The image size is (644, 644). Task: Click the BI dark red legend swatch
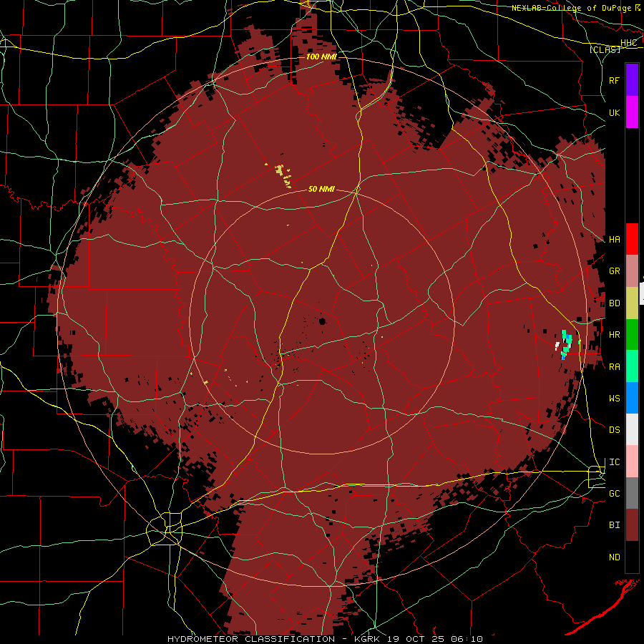[632, 525]
